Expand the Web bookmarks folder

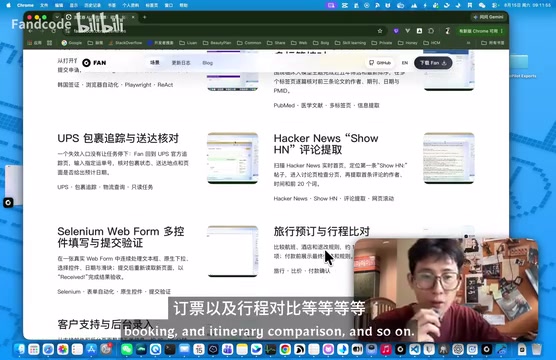[x=299, y=43]
